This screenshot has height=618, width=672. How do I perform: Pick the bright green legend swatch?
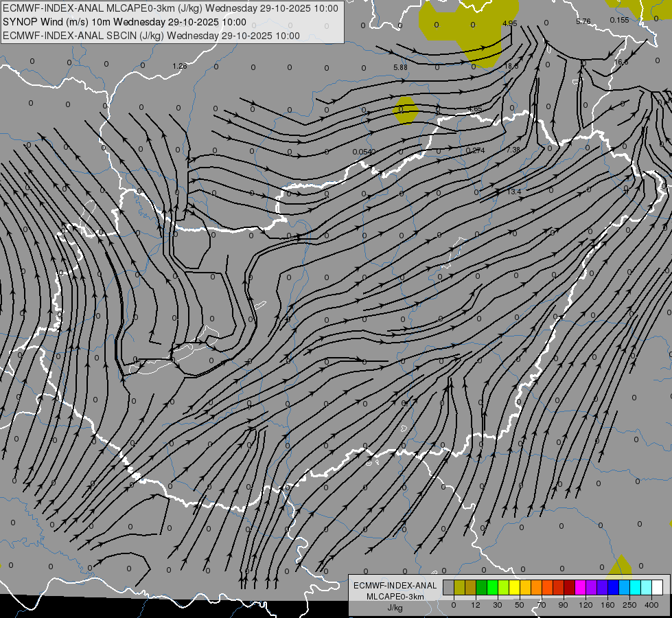click(x=492, y=587)
